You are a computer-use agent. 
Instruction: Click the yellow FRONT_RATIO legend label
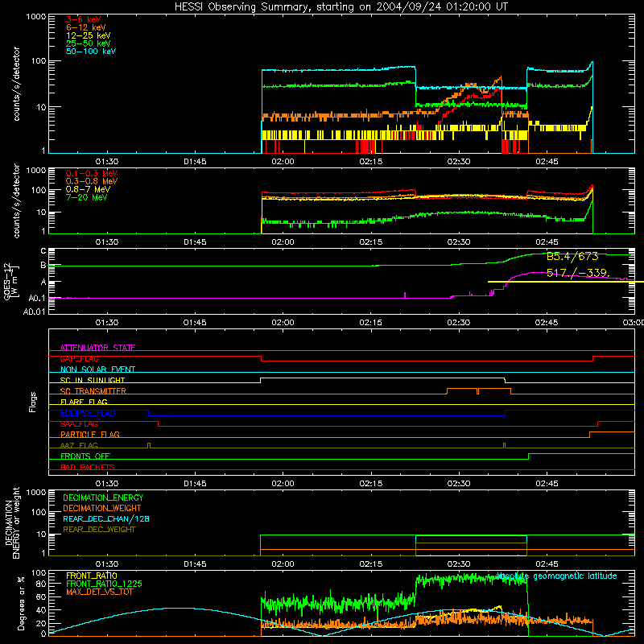[92, 576]
